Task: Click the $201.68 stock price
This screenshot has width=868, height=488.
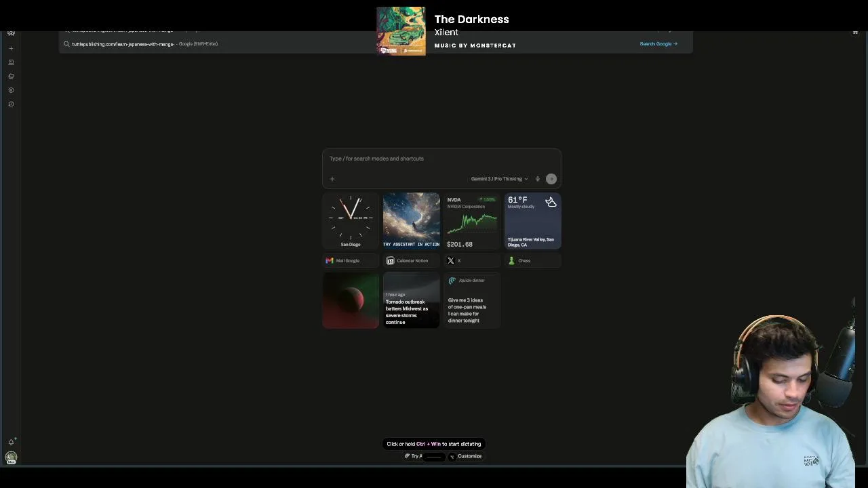Action: click(x=460, y=244)
